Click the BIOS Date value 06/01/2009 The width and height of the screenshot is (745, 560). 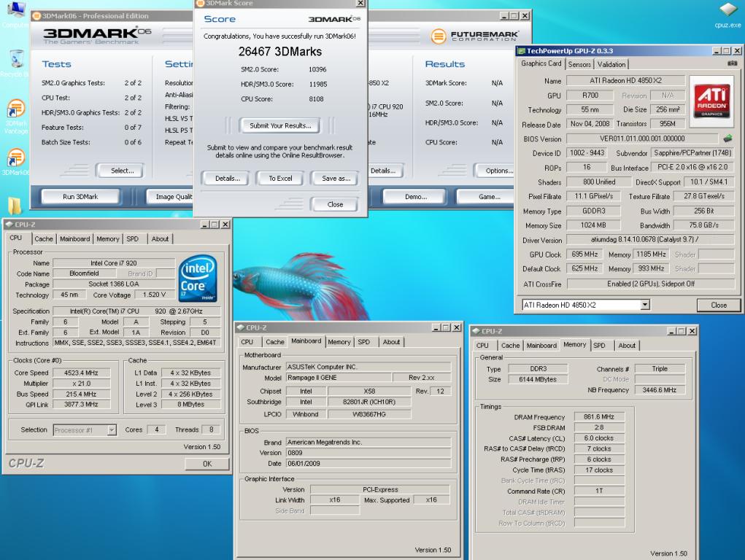pos(368,463)
